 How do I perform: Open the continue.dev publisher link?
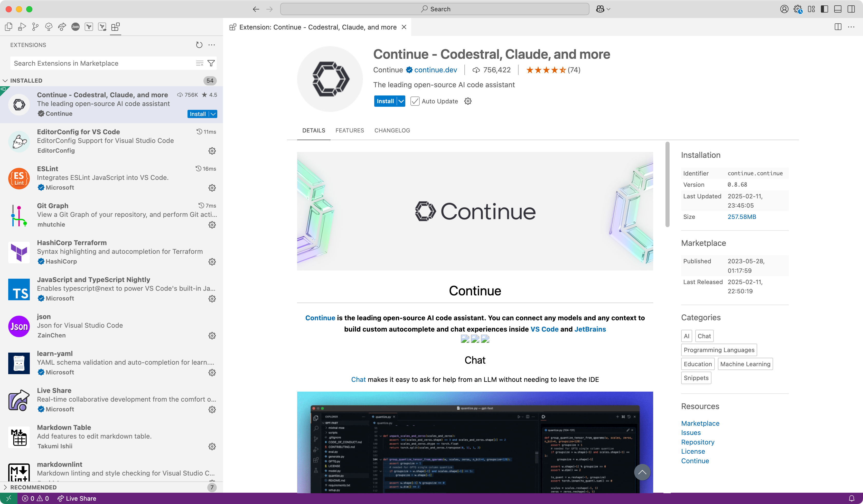coord(435,70)
